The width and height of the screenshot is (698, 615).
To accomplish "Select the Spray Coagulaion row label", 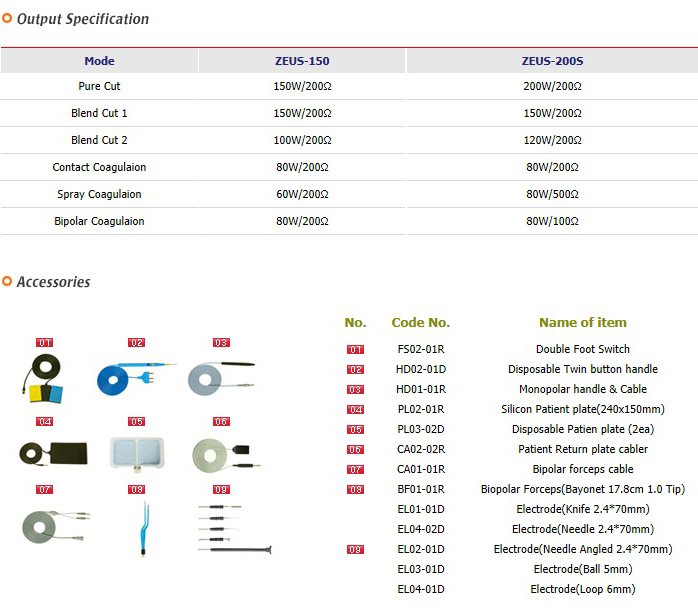I will (99, 194).
